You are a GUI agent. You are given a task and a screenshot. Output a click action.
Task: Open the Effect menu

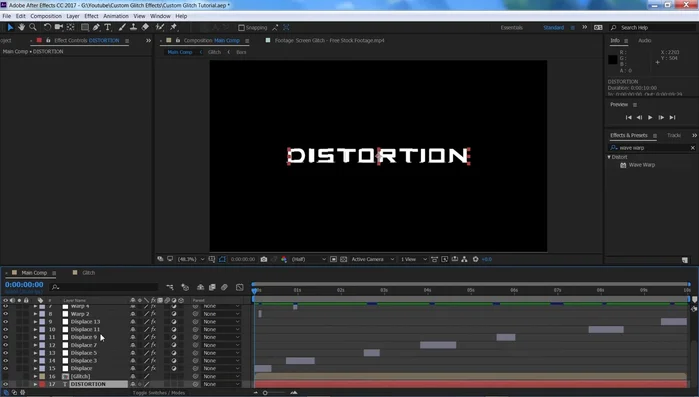pyautogui.click(x=91, y=16)
